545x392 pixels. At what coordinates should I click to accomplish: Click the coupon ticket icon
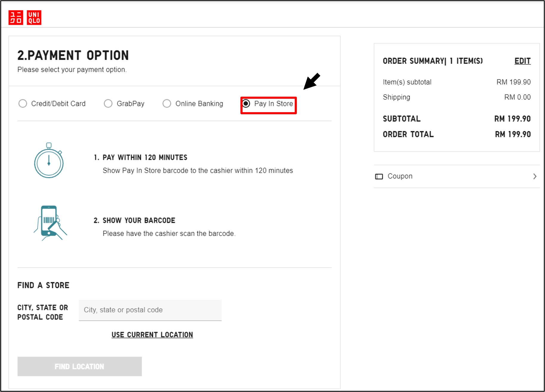(x=379, y=177)
